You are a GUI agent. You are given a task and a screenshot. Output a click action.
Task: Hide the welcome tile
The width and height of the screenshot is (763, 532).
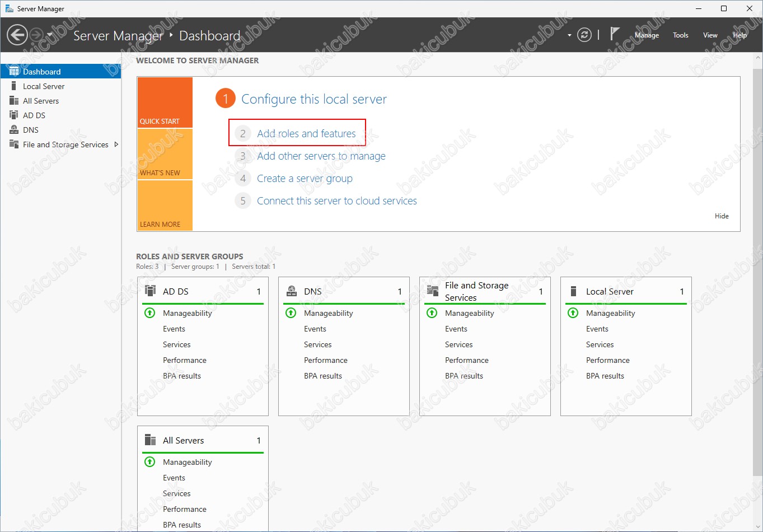pos(722,216)
